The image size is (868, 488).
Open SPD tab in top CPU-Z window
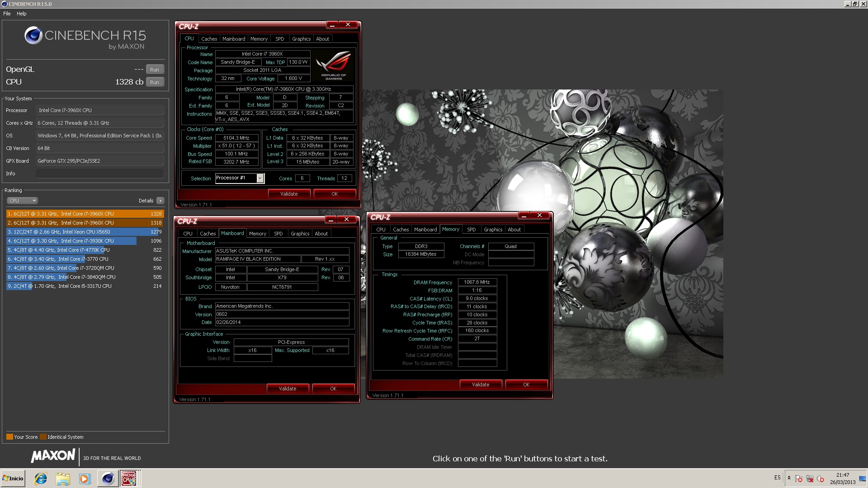280,39
